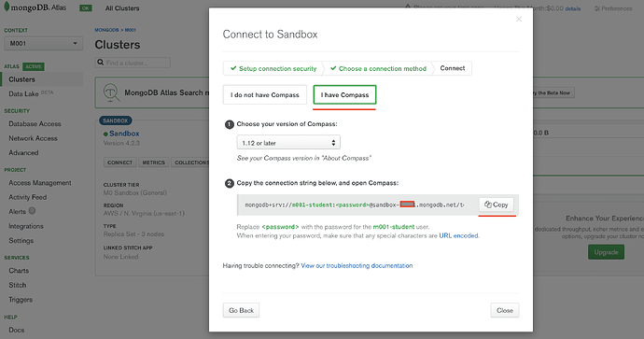The width and height of the screenshot is (644, 339).
Task: Click the Alerts count badge icon
Action: click(32, 211)
